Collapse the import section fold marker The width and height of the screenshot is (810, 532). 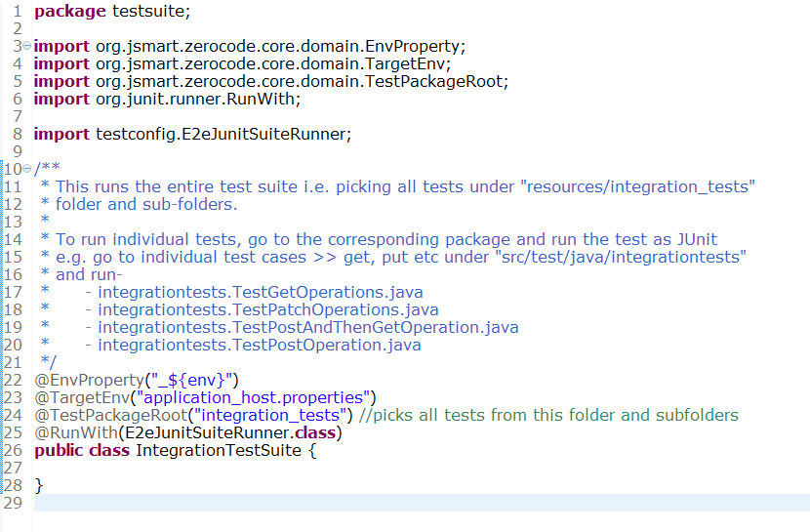[x=27, y=46]
